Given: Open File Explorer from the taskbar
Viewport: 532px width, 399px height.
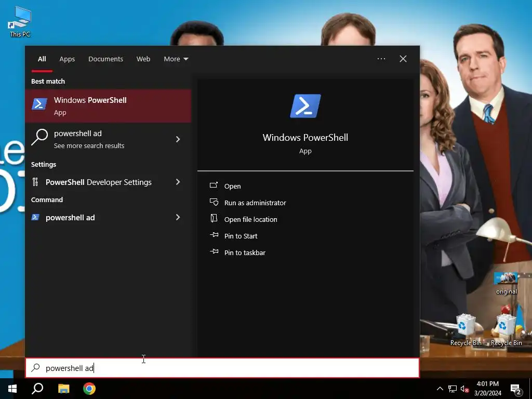Looking at the screenshot, I should pyautogui.click(x=63, y=389).
